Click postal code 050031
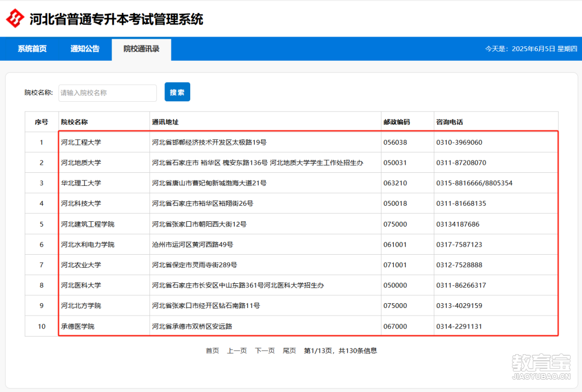The width and height of the screenshot is (582, 392). click(395, 163)
